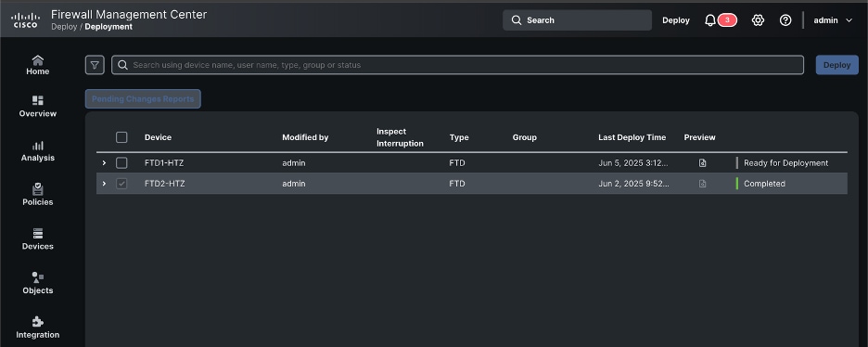Open the filter funnel icon
The height and width of the screenshot is (347, 868).
[x=95, y=65]
